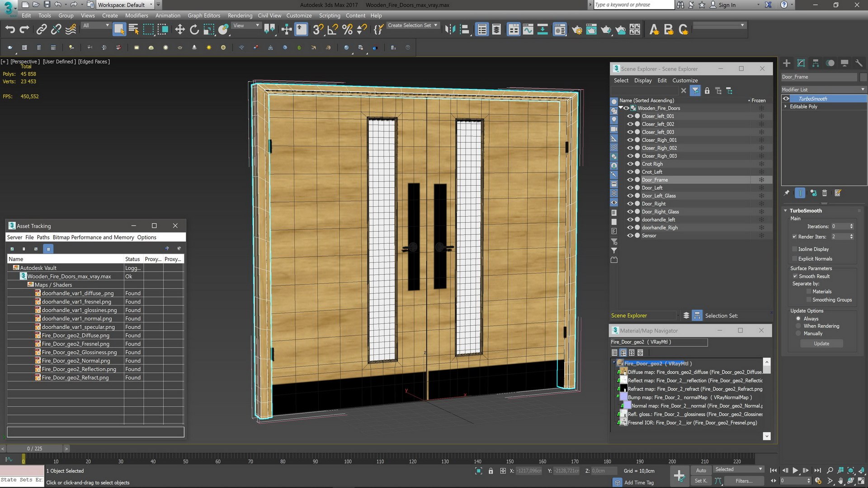Open the Rendering menu
This screenshot has width=868, height=488.
click(240, 15)
